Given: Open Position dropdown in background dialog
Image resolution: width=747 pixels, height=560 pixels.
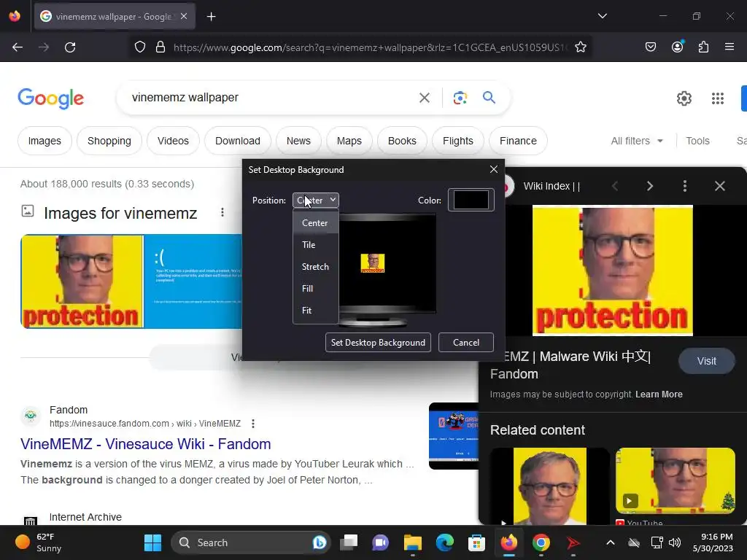Looking at the screenshot, I should tap(315, 201).
